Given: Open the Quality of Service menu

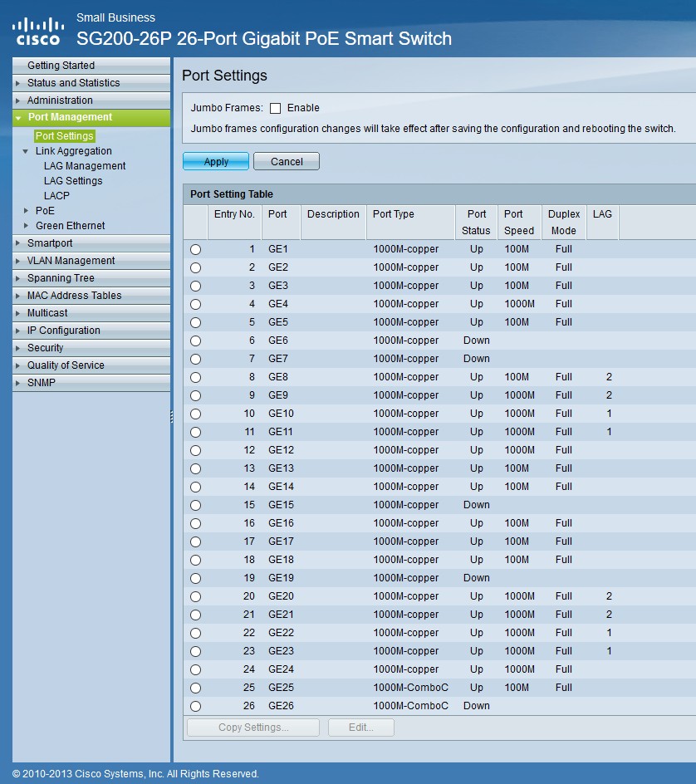Looking at the screenshot, I should pos(91,365).
